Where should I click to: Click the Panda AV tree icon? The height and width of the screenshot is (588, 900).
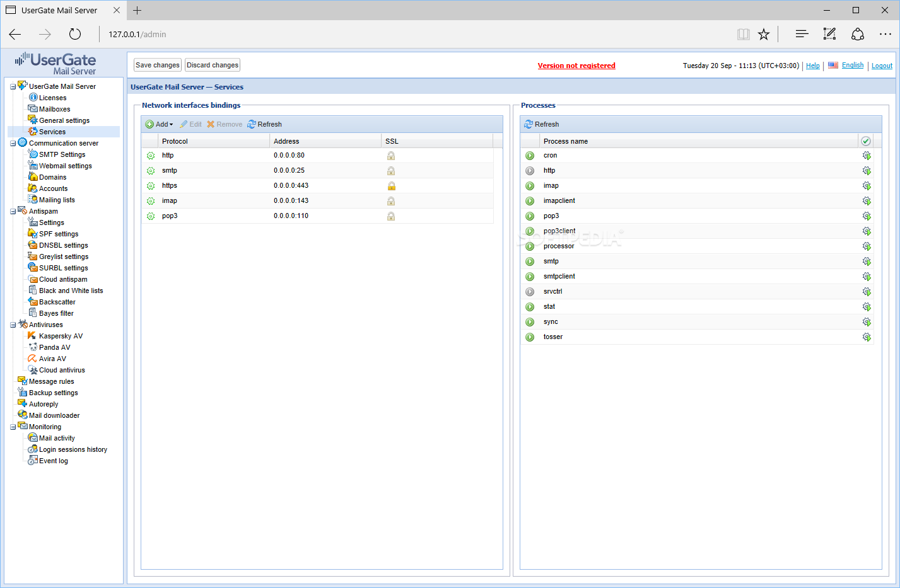click(x=33, y=347)
